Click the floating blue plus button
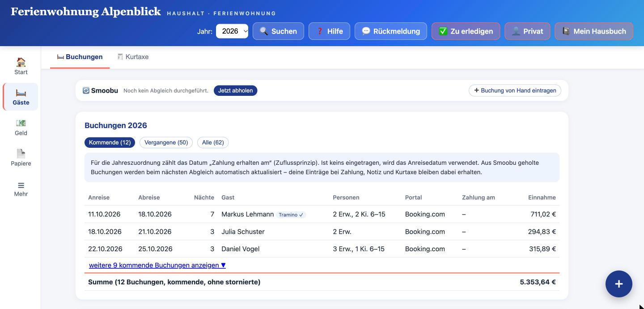 [x=619, y=284]
